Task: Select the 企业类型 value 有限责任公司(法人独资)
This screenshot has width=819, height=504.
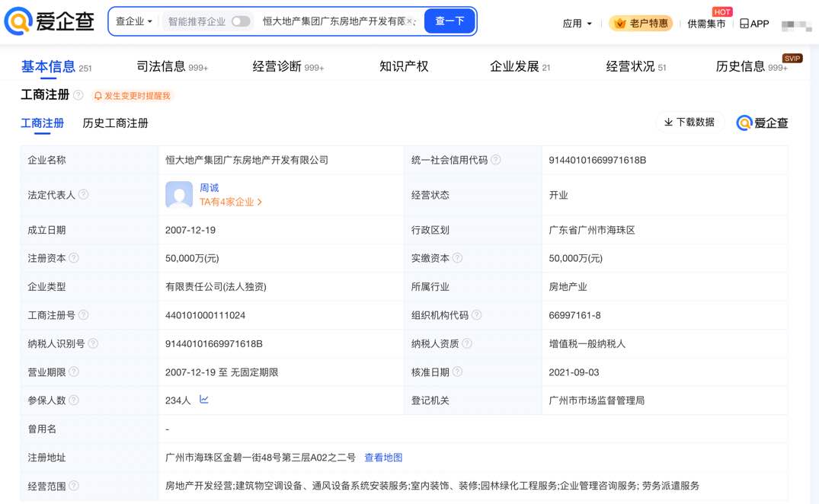Action: (216, 287)
